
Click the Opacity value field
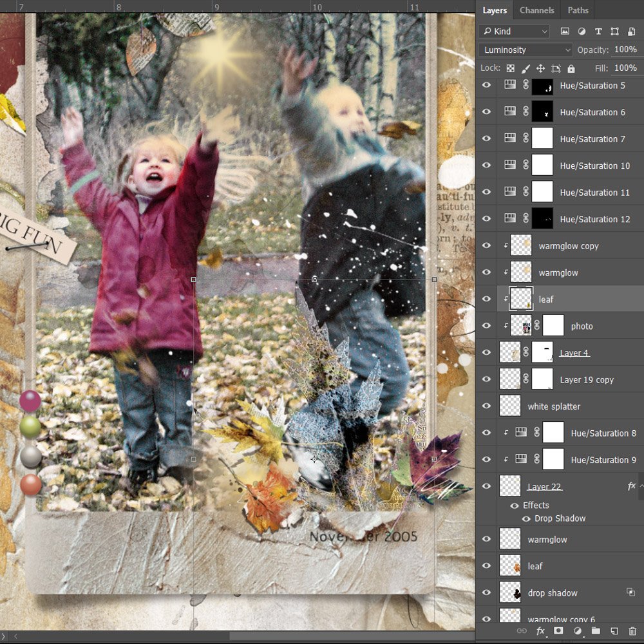tap(625, 50)
